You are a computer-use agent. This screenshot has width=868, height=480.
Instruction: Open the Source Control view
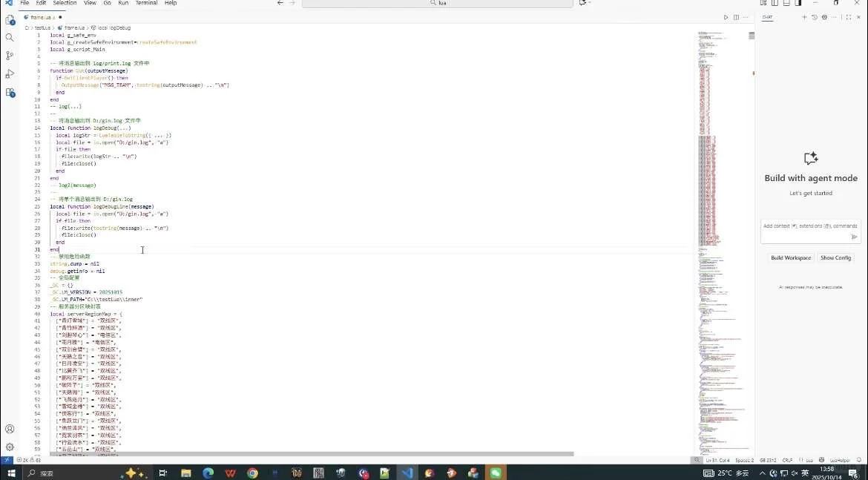pos(10,56)
